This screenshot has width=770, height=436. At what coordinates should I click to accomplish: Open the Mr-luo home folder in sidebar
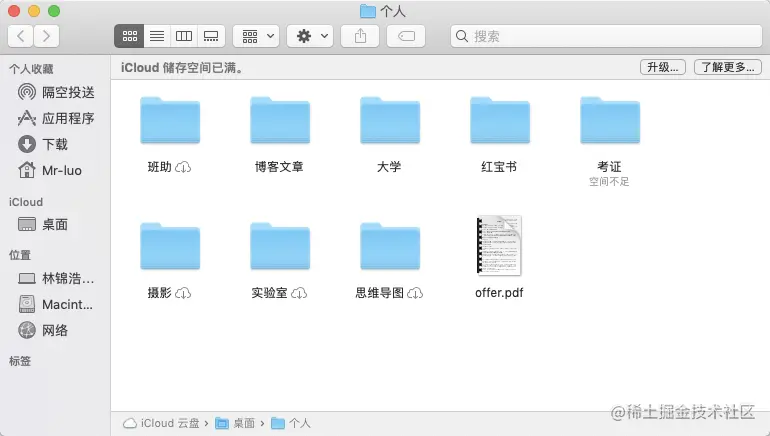coord(50,170)
